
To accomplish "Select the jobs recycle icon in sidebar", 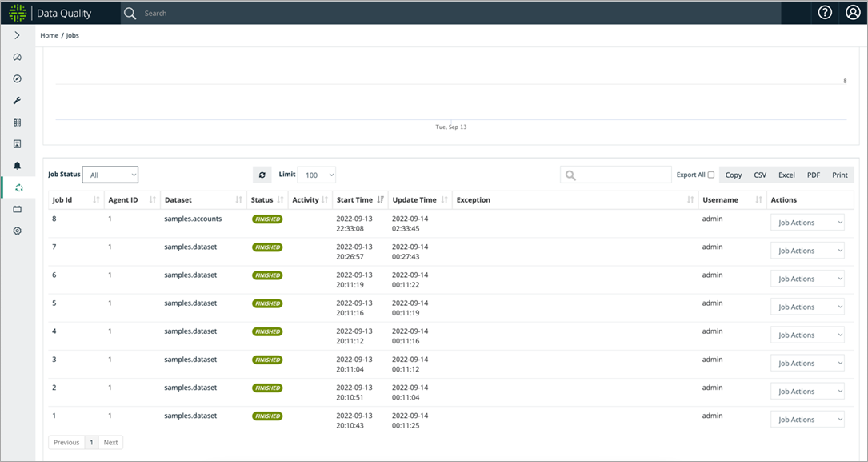I will point(19,188).
